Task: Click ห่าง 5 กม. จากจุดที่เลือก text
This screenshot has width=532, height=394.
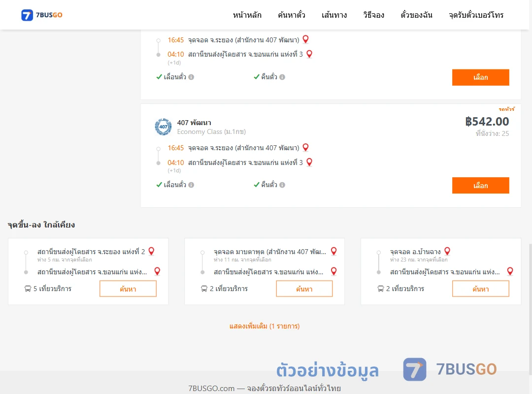Action: (x=65, y=260)
